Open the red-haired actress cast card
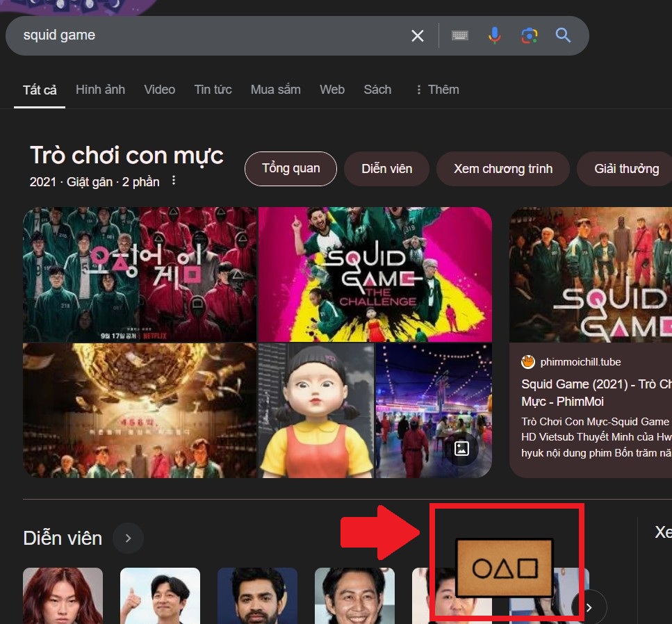Image resolution: width=672 pixels, height=624 pixels. [63, 596]
